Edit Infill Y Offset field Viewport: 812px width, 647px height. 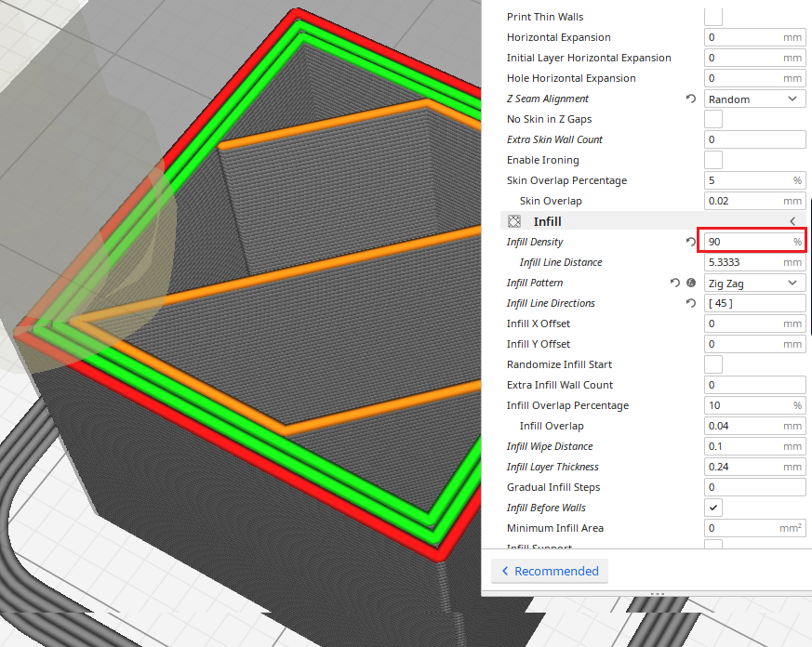point(754,344)
